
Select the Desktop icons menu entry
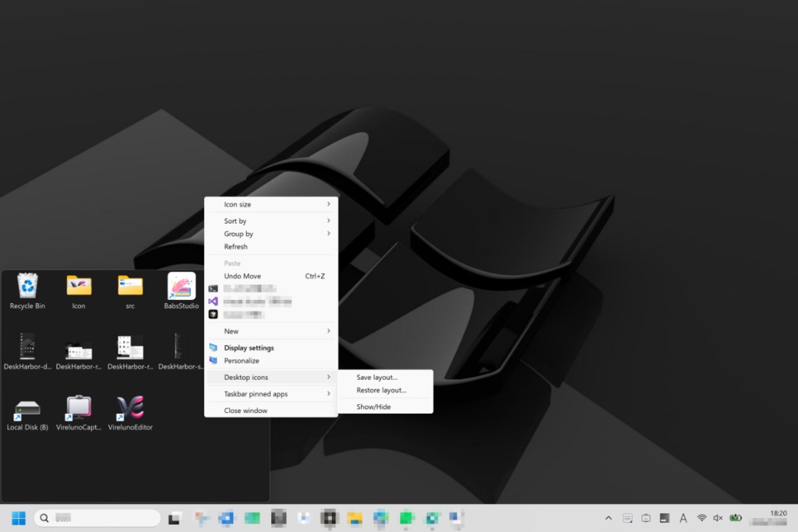[270, 377]
